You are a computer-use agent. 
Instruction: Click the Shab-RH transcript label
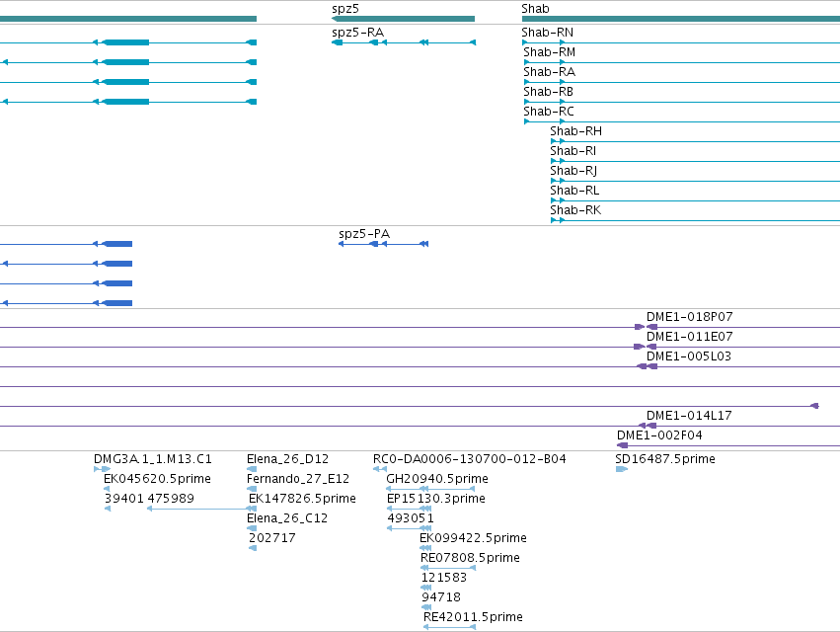pos(575,131)
